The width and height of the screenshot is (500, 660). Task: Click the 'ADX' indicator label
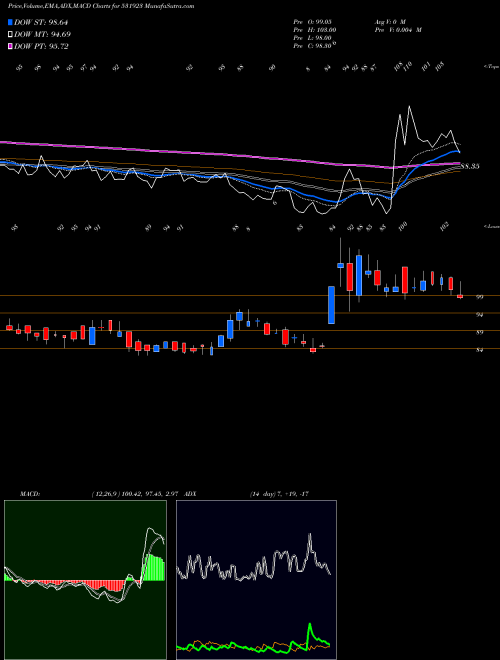point(190,494)
